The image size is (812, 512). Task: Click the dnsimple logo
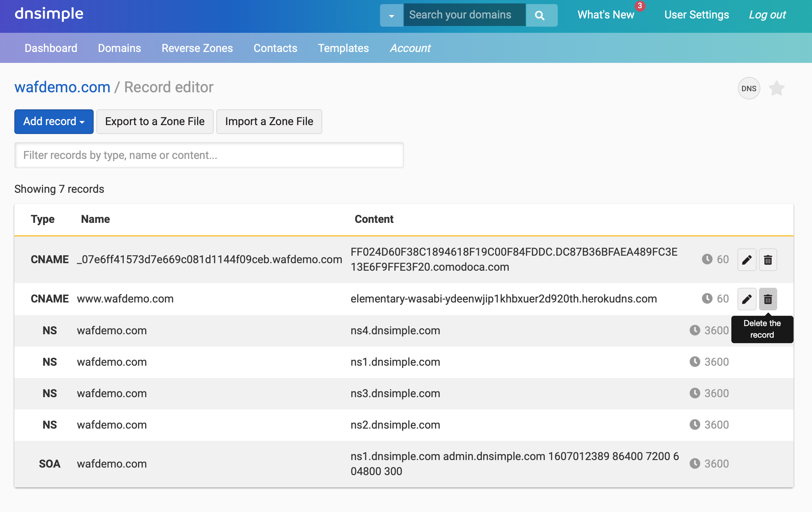[x=49, y=14]
